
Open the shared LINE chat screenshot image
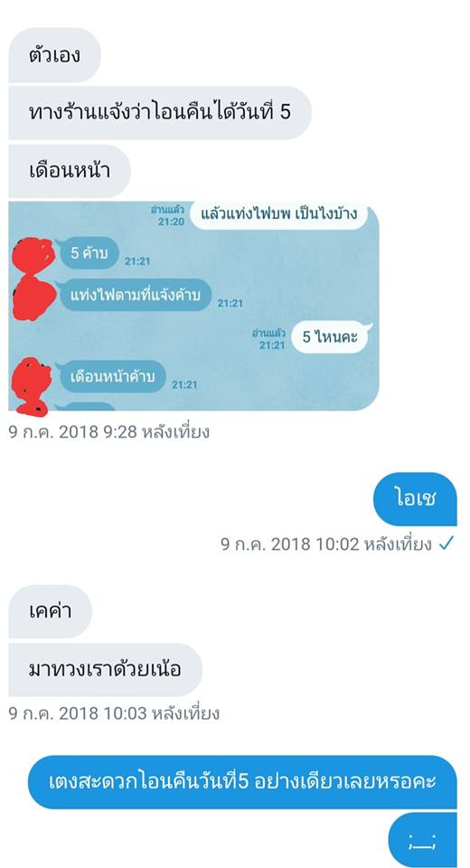pos(193,307)
